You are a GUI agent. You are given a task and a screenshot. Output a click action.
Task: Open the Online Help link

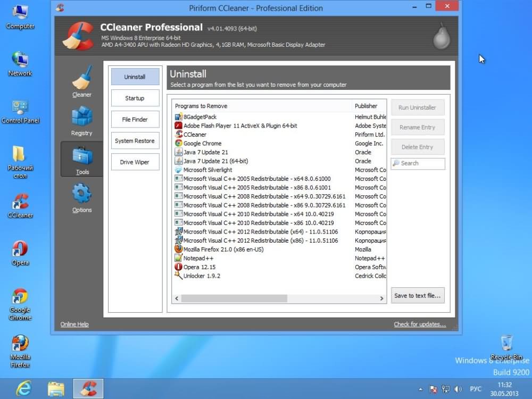[x=74, y=325]
